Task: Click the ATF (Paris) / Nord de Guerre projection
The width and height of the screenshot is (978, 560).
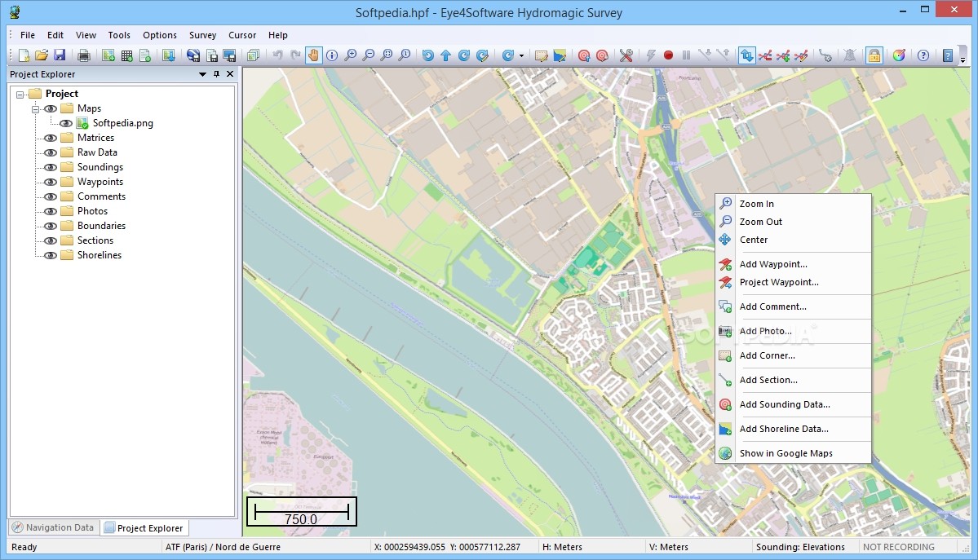Action: (x=223, y=547)
